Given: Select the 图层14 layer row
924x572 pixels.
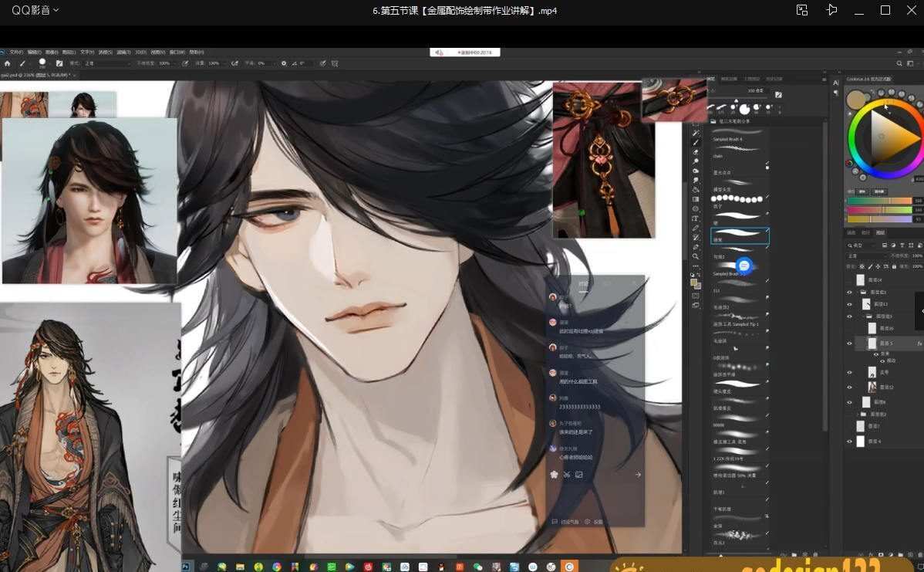Looking at the screenshot, I should (884, 280).
